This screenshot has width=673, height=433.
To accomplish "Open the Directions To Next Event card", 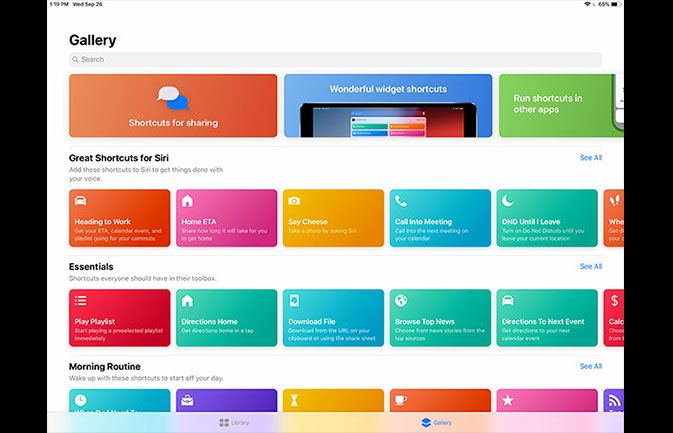I will [547, 318].
